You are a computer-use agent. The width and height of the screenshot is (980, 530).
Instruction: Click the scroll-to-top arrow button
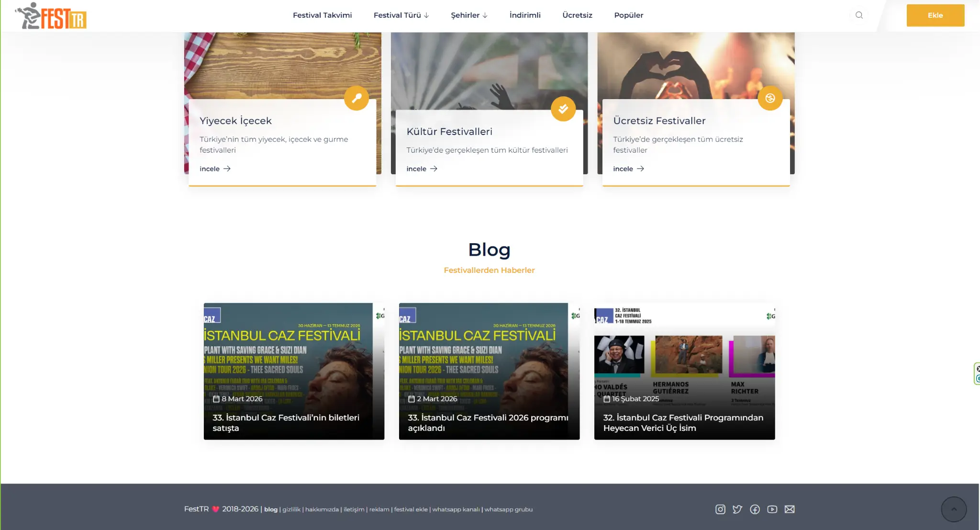click(x=954, y=509)
